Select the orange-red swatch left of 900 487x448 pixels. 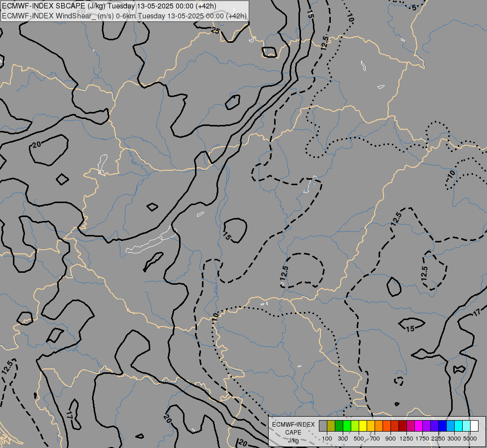click(x=387, y=426)
